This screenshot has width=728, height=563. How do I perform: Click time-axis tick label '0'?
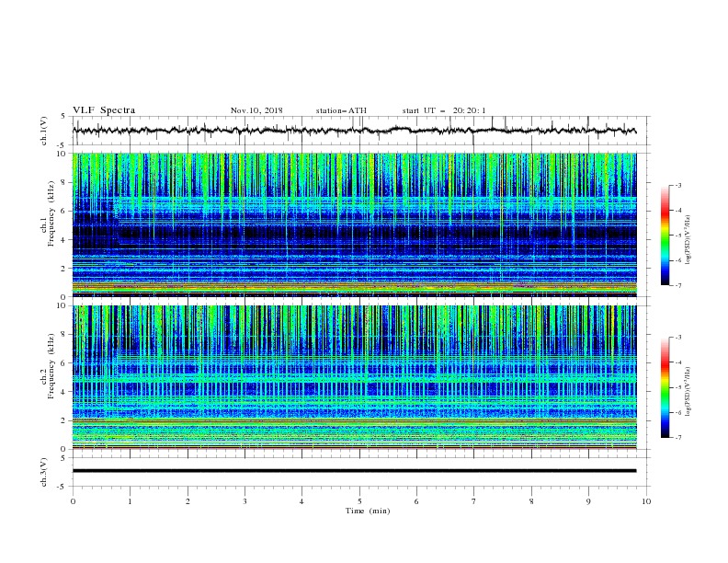click(x=73, y=501)
